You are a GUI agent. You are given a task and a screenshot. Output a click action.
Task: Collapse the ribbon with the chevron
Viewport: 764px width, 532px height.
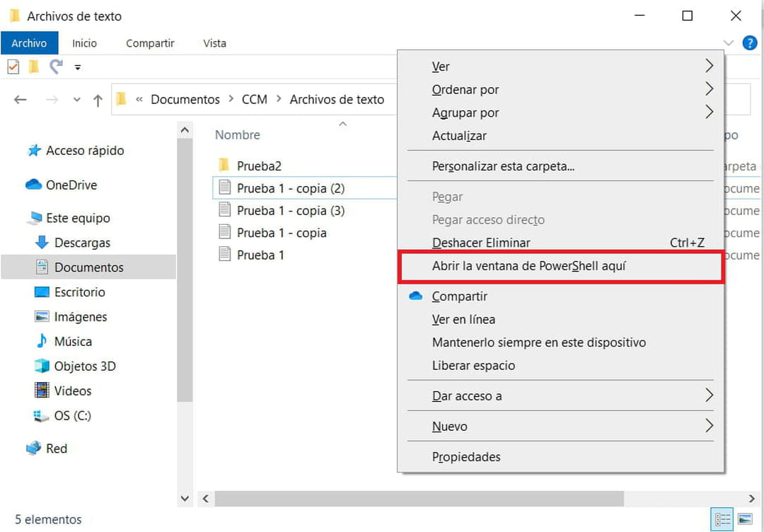coord(728,42)
